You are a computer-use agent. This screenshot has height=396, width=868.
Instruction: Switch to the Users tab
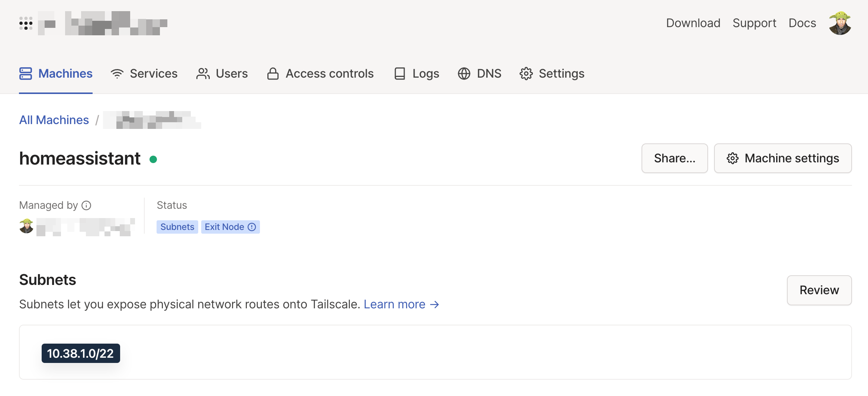(x=222, y=74)
